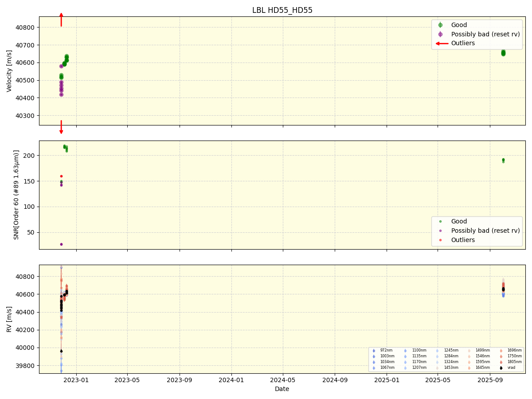Click the 1696nm marker in the RV legend

point(501,351)
